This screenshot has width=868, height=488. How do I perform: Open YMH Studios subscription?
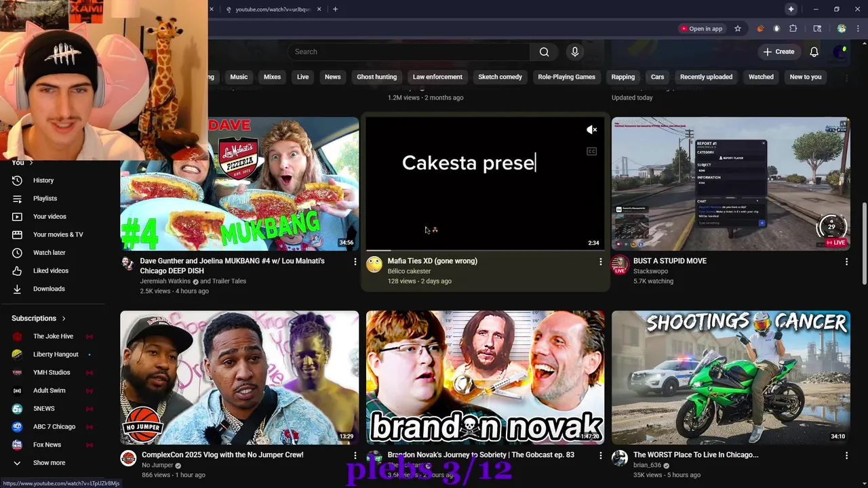tap(53, 373)
